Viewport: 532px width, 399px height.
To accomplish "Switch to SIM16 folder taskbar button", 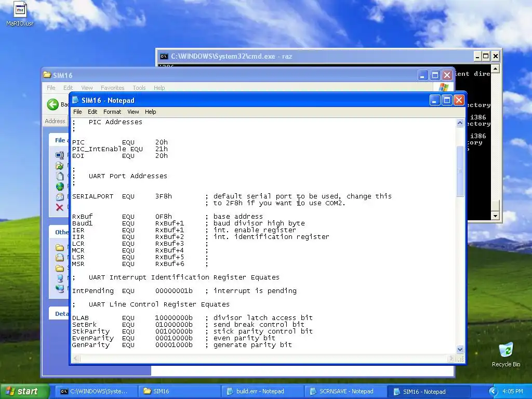I will point(179,392).
